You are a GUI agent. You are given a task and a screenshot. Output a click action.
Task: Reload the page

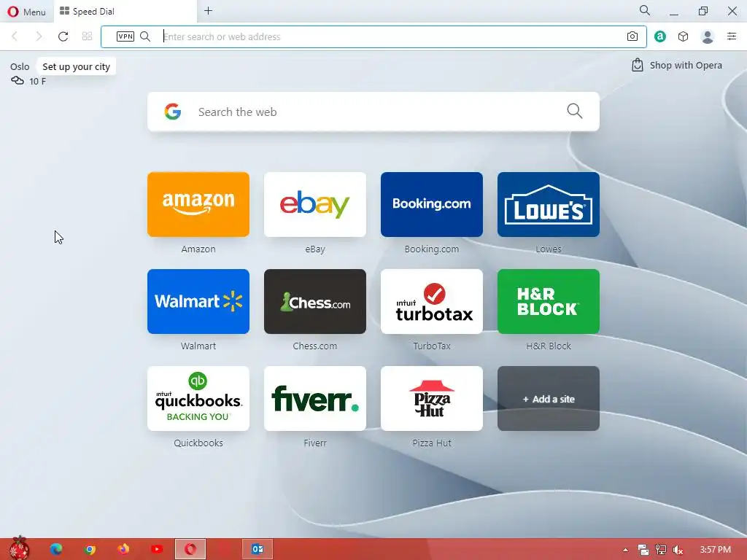[x=63, y=36]
